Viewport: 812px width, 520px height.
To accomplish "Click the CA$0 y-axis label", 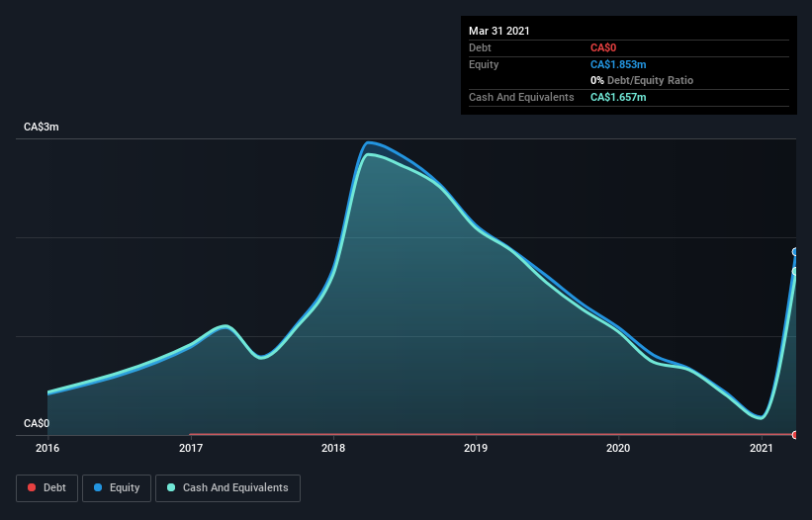I will click(x=37, y=423).
